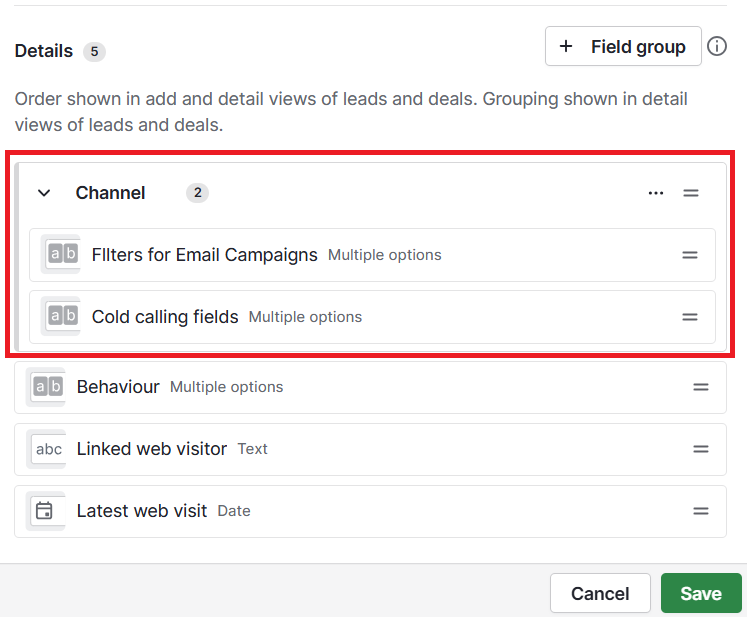Viewport: 747px width, 617px height.
Task: Click the Channel group drag handle
Action: point(691,193)
